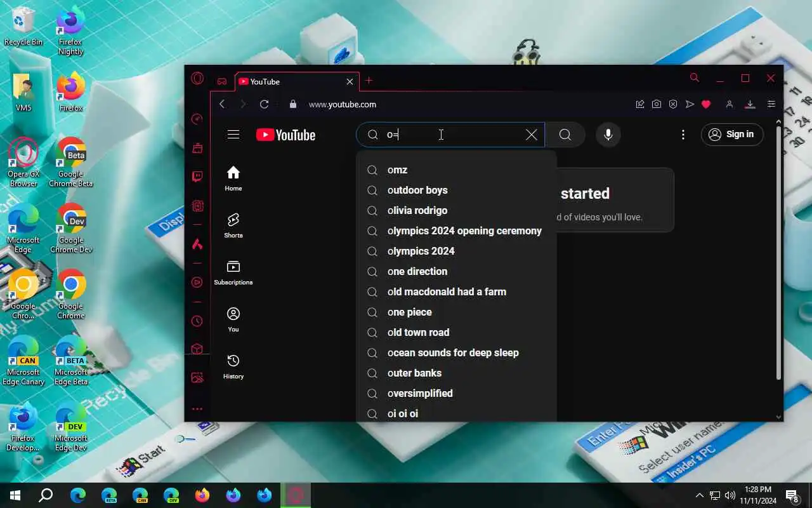
Task: Submit search with magnifier button
Action: pyautogui.click(x=565, y=135)
